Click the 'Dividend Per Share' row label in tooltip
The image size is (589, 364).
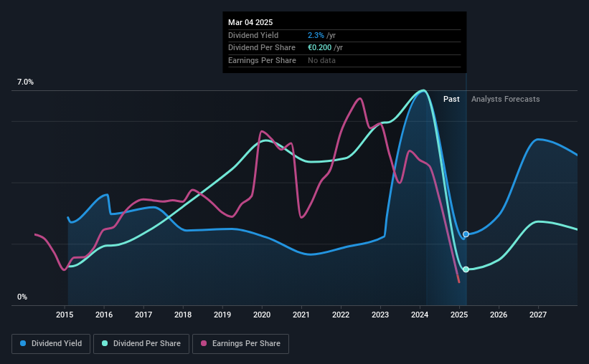(262, 48)
